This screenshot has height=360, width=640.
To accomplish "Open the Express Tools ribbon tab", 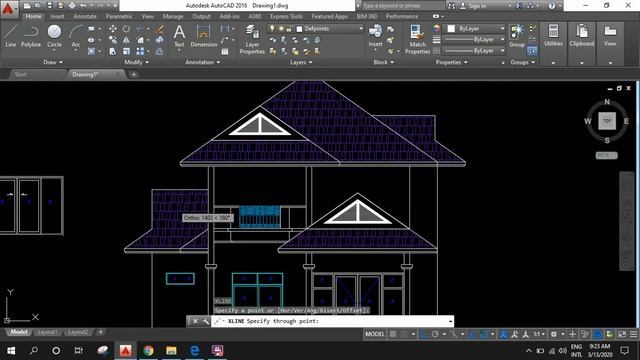I will tap(286, 16).
